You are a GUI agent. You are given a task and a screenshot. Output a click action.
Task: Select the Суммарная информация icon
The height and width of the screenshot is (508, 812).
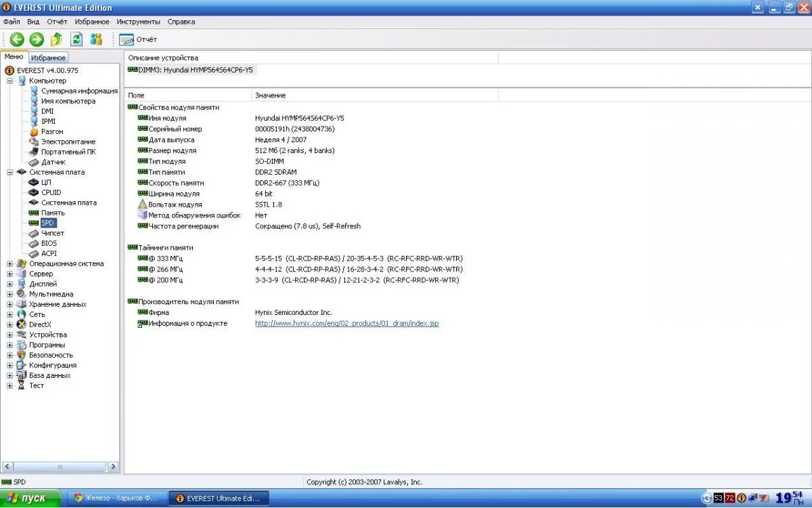pos(34,91)
